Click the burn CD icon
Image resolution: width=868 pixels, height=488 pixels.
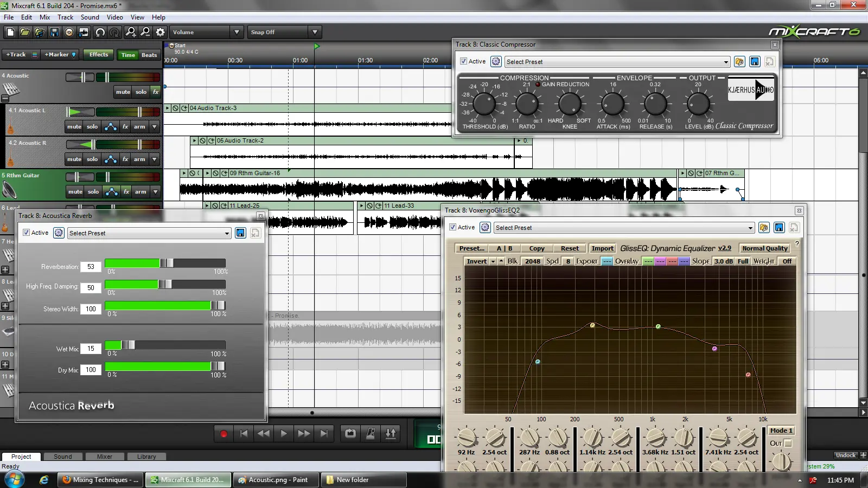pos(69,33)
